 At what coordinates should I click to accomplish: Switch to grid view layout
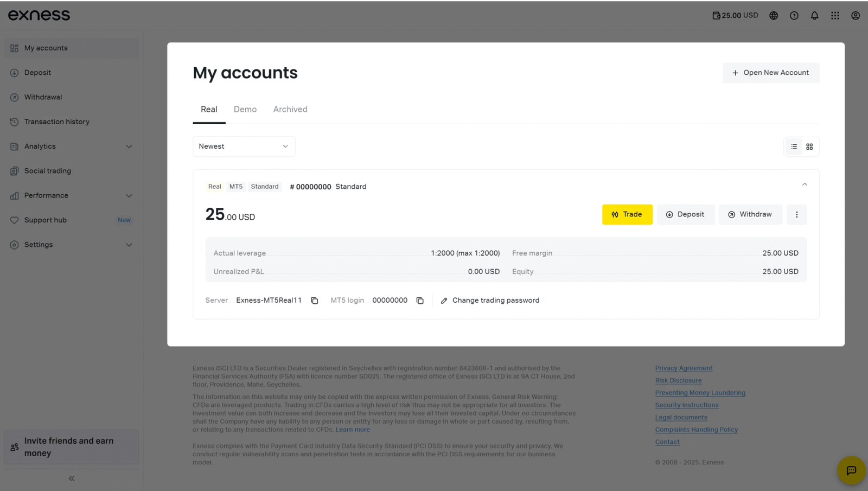809,146
